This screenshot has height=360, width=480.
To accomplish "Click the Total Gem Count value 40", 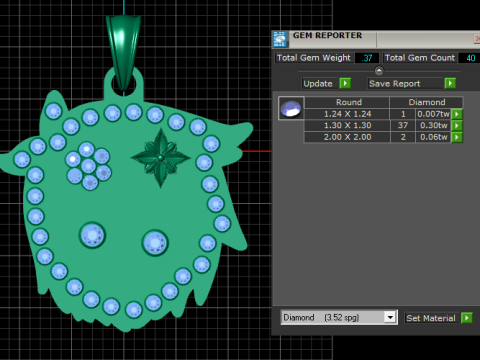I will click(469, 58).
